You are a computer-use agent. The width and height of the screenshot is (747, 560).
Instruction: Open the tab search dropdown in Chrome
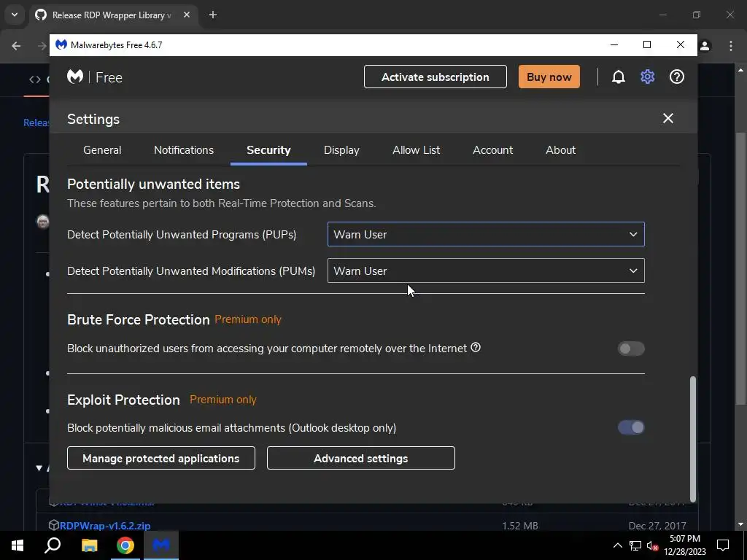(15, 15)
